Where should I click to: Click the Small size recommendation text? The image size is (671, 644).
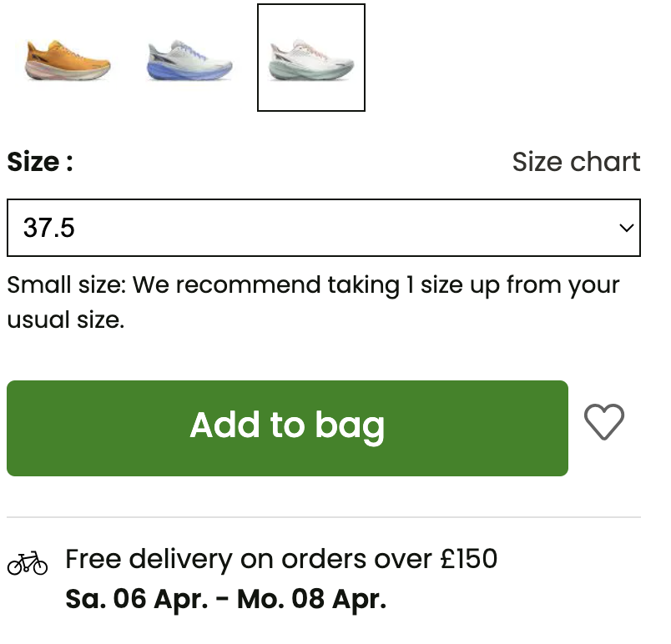pyautogui.click(x=313, y=302)
